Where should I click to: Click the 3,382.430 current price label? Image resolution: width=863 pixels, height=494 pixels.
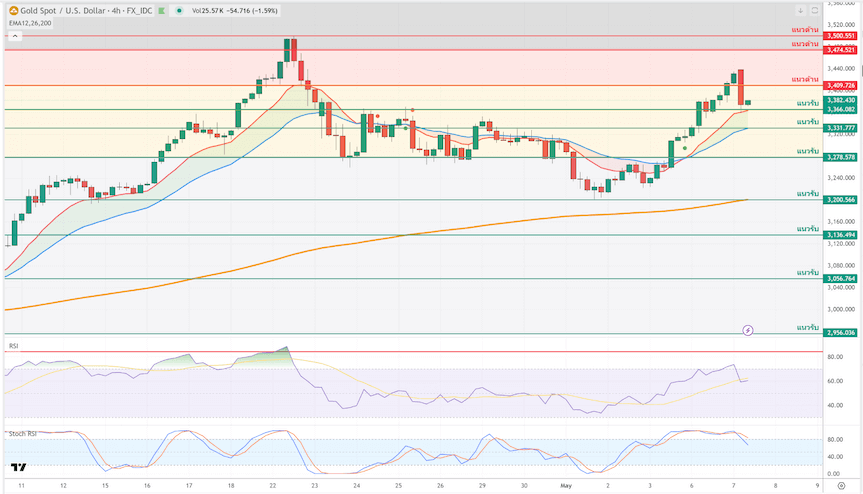pos(840,101)
